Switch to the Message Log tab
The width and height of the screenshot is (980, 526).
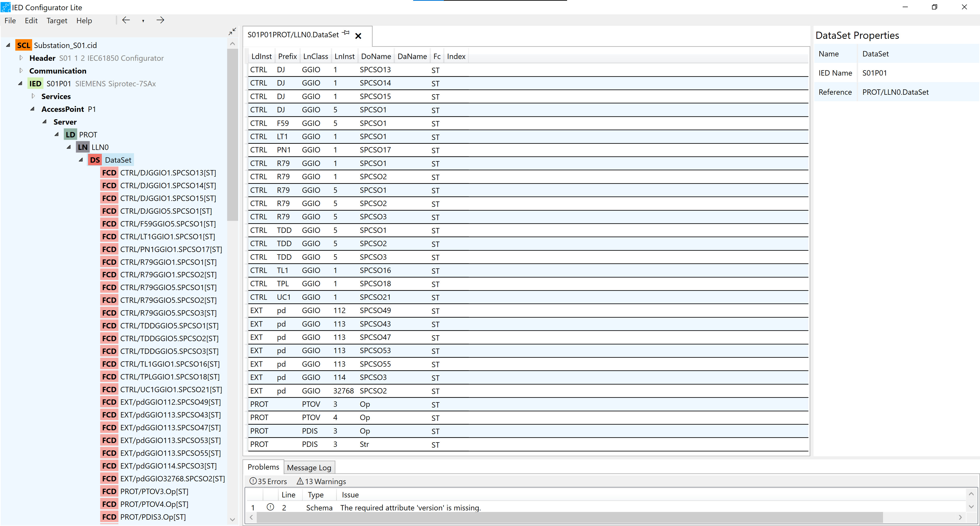point(309,467)
